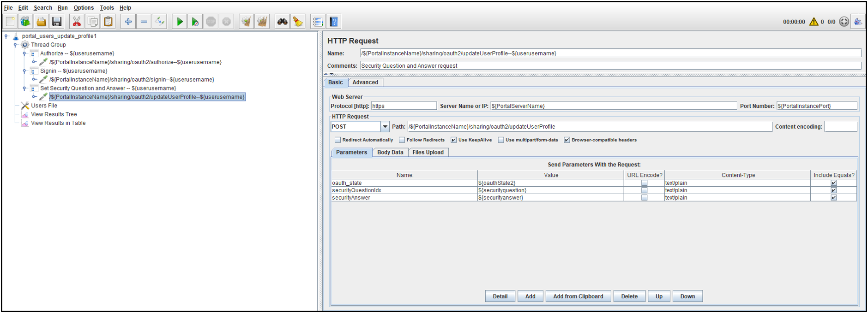Collapse the Authorize transaction controller node
The image size is (868, 313).
point(24,53)
